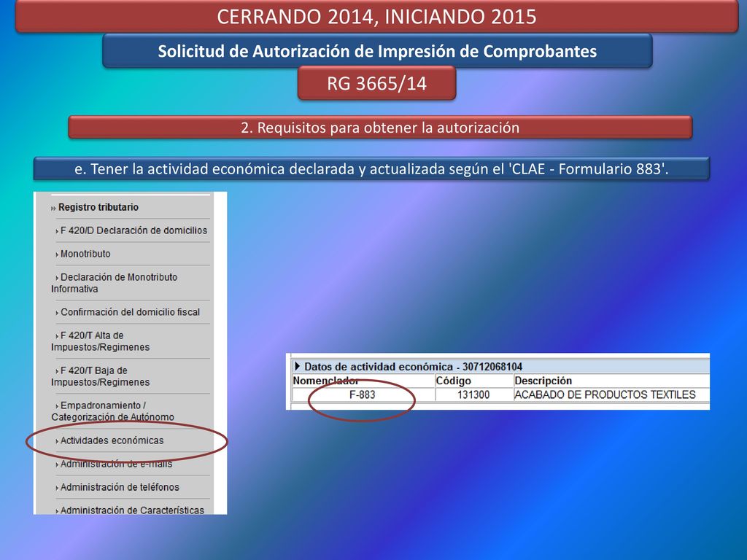Open Empadronamiento / Categorización de Autónomo
Image resolution: width=747 pixels, height=560 pixels.
[x=113, y=411]
